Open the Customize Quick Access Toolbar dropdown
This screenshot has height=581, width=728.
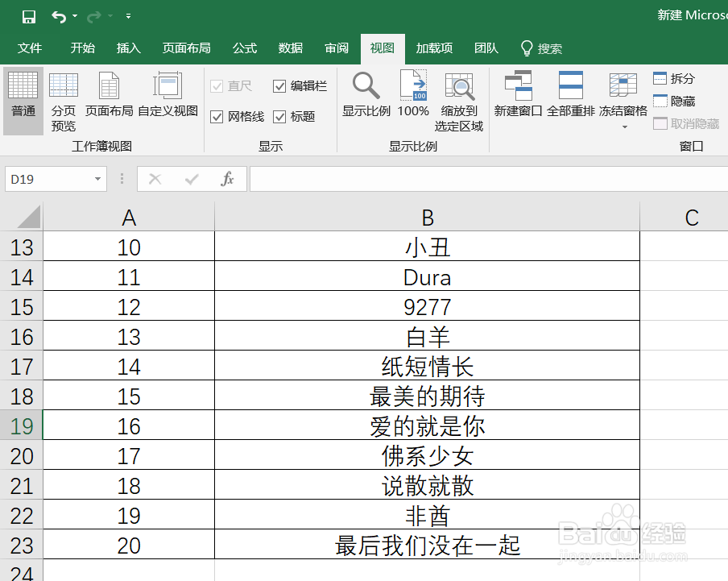(128, 16)
